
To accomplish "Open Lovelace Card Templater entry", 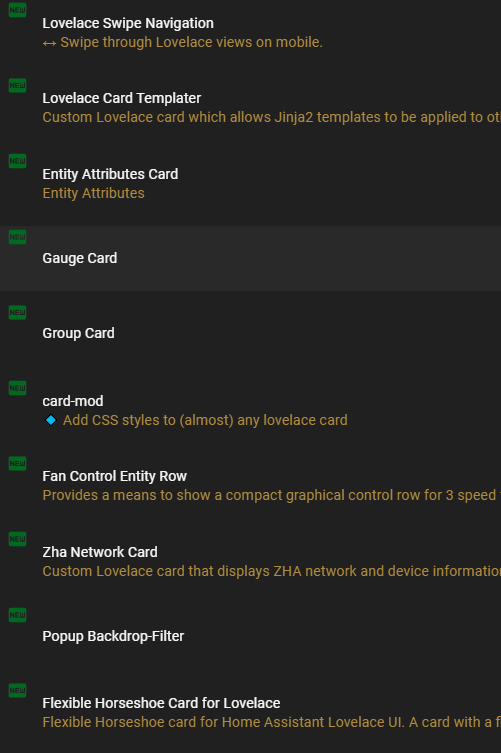I will point(122,98).
